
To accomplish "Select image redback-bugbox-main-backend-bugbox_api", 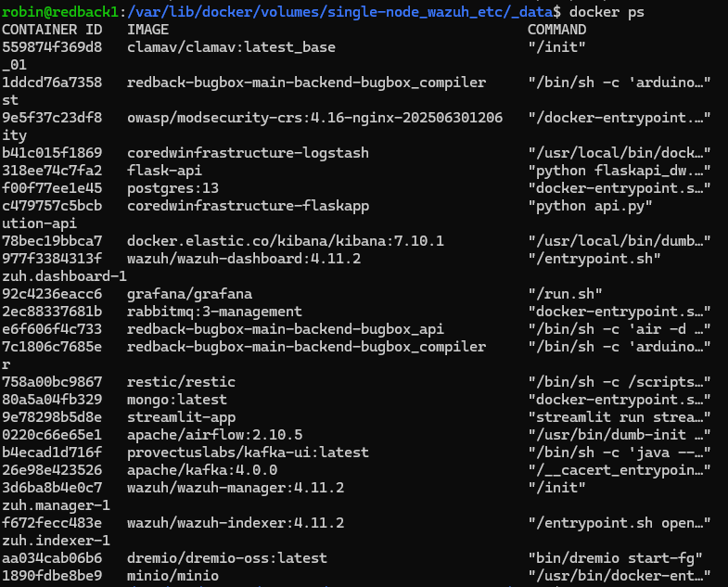I will point(286,330).
